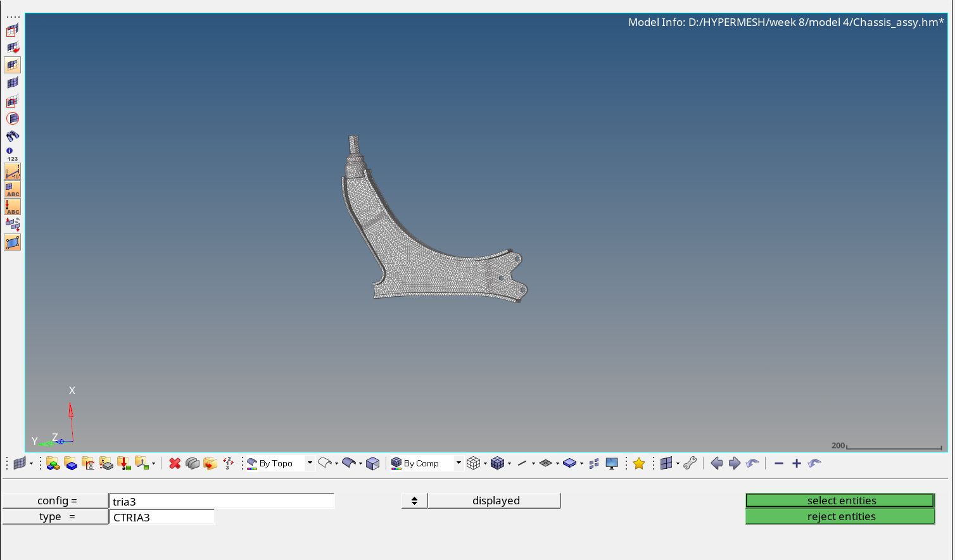Click the displayed entity scope button
The image size is (955, 560).
496,501
